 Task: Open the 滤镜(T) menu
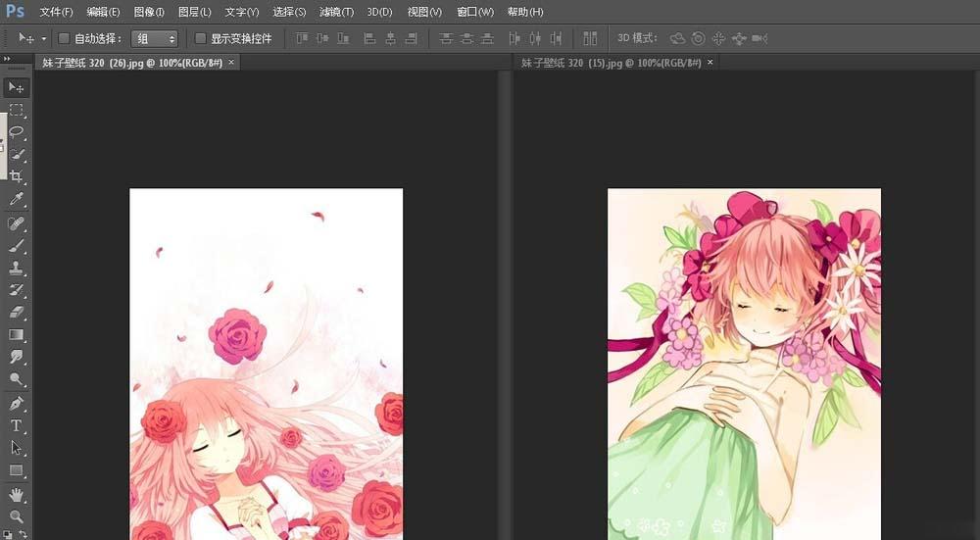point(336,12)
